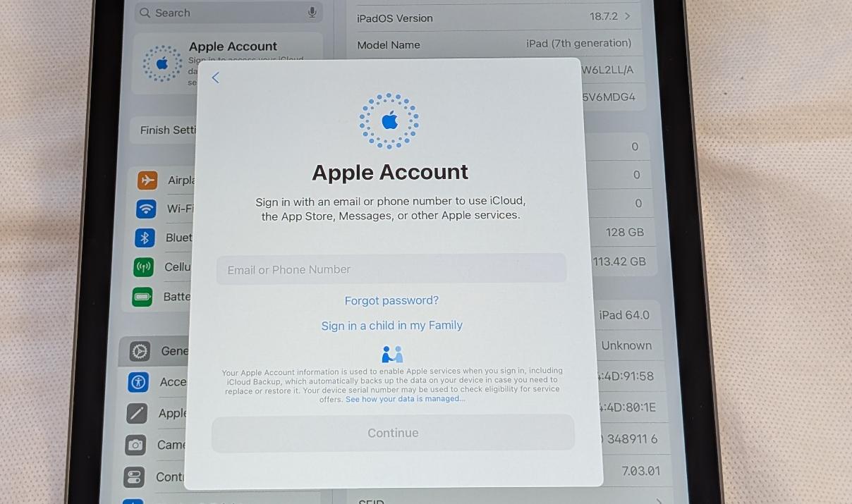This screenshot has height=504, width=852.
Task: Open the Bluetooth settings icon
Action: click(x=145, y=238)
